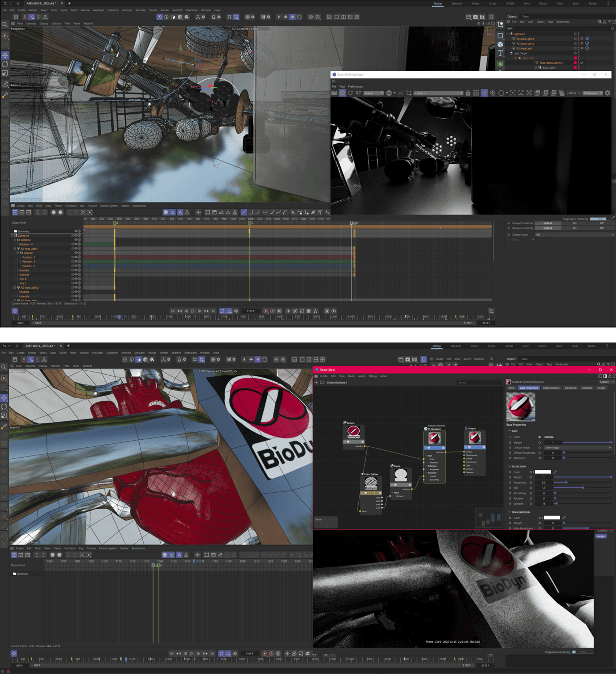Adjust the Reflection Roughness slider
The image size is (616, 674).
tap(566, 482)
